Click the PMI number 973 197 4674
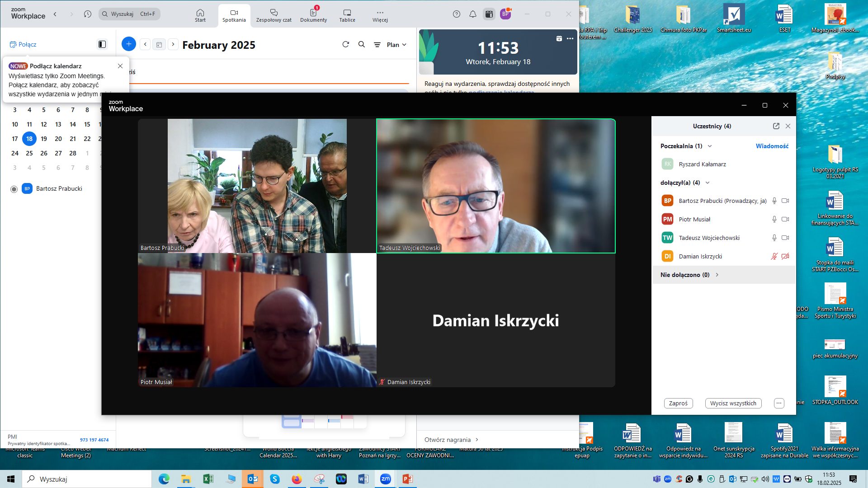Image resolution: width=868 pixels, height=488 pixels. tap(94, 440)
